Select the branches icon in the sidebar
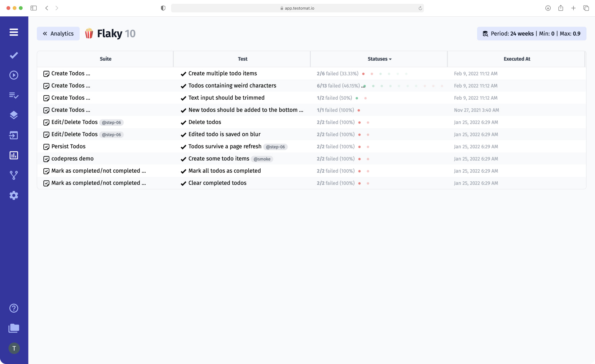This screenshot has width=595, height=364. tap(14, 175)
